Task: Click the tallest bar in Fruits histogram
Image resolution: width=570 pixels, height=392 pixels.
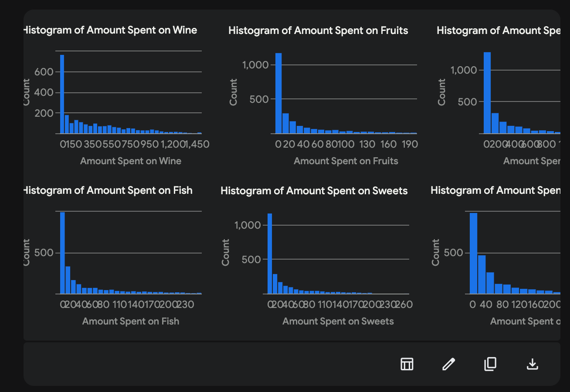Action: (278, 93)
